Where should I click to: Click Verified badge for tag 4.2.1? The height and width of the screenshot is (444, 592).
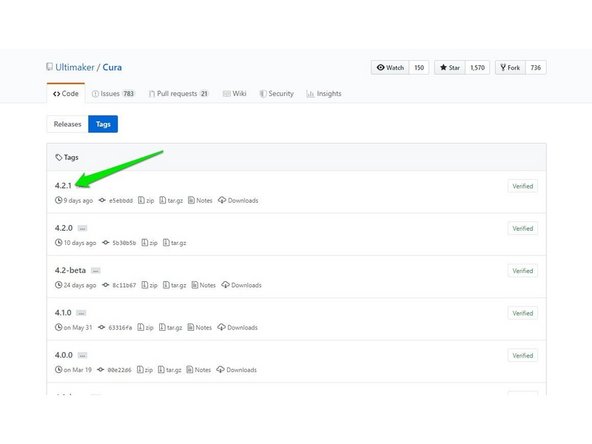click(523, 186)
